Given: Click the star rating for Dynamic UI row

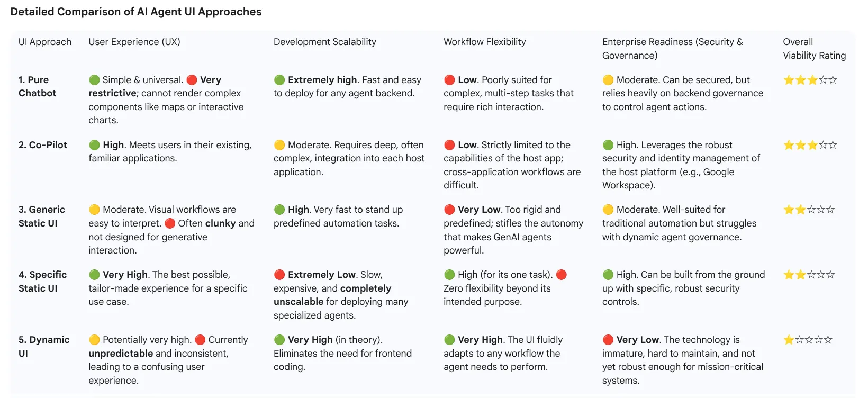Looking at the screenshot, I should (x=808, y=340).
